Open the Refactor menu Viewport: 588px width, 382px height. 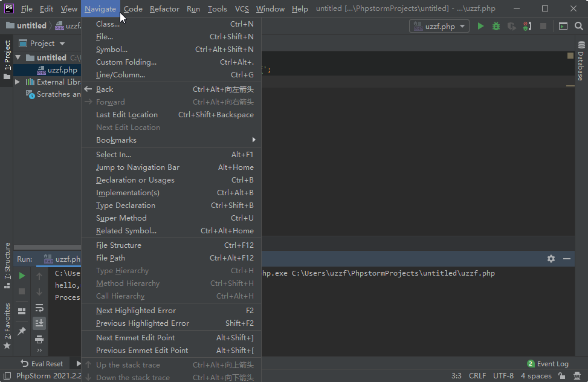tap(164, 8)
